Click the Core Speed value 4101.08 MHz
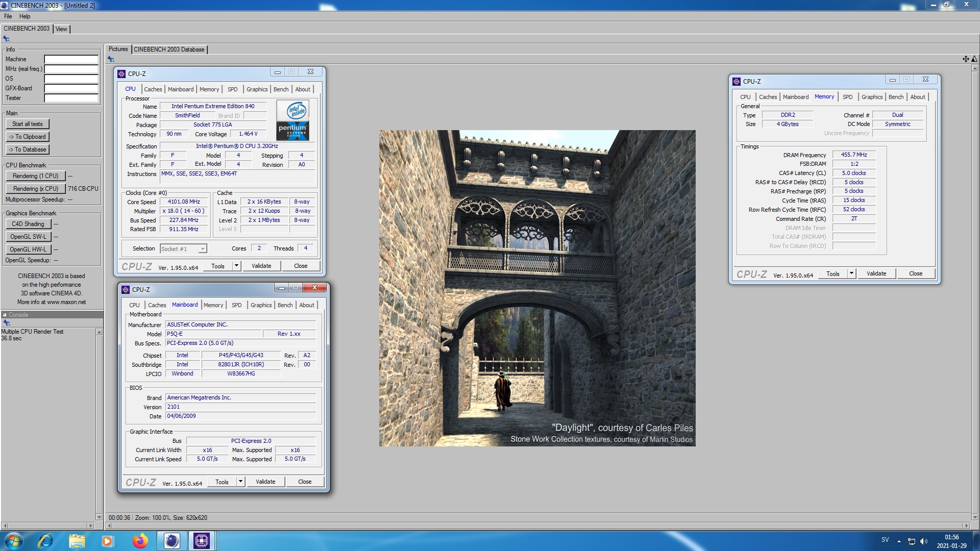Viewport: 980px width, 551px height. pyautogui.click(x=184, y=202)
